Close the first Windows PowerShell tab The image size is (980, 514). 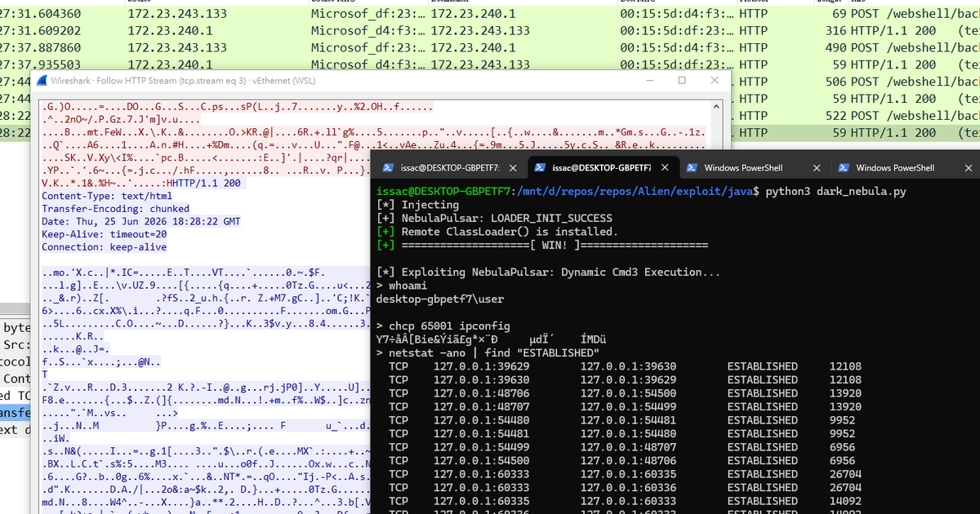click(x=816, y=168)
